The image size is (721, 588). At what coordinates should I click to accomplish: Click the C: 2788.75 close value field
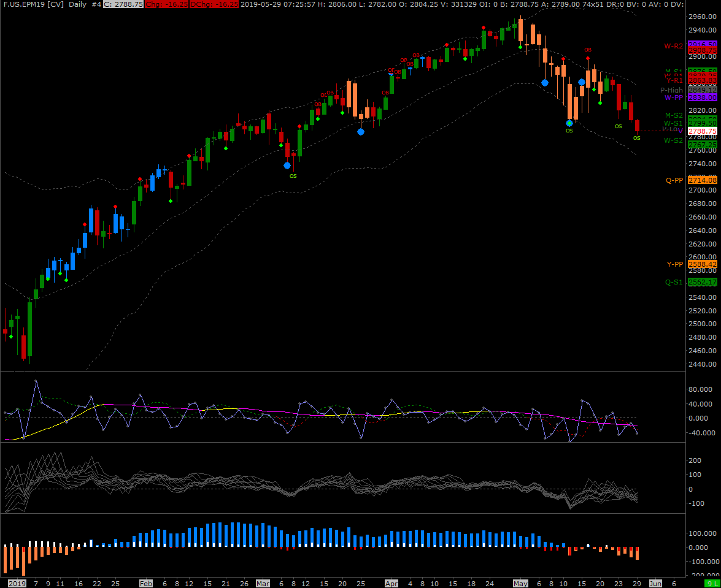pyautogui.click(x=123, y=4)
